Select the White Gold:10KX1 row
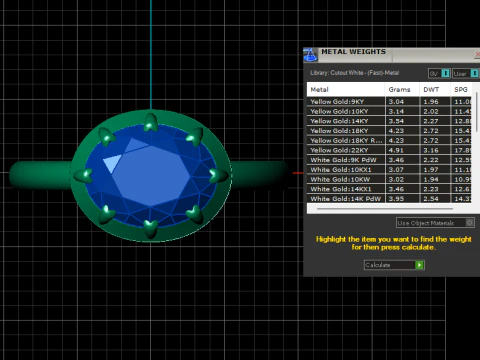This screenshot has width=480, height=360. point(389,169)
